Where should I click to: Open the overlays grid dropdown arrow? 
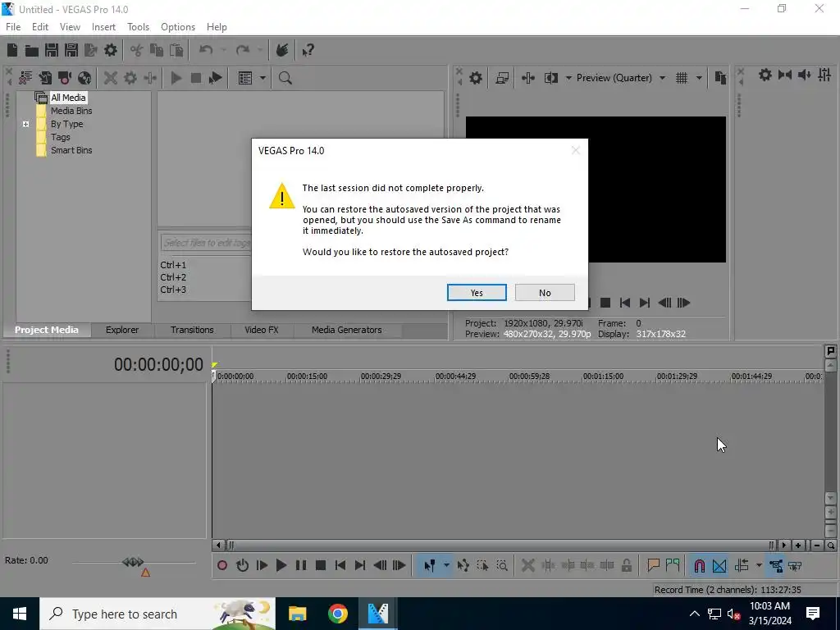click(699, 78)
